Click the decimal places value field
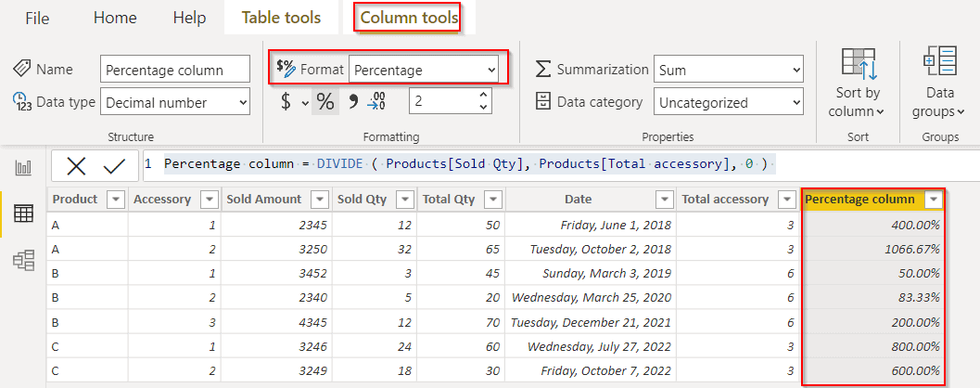The width and height of the screenshot is (980, 388). 442,101
